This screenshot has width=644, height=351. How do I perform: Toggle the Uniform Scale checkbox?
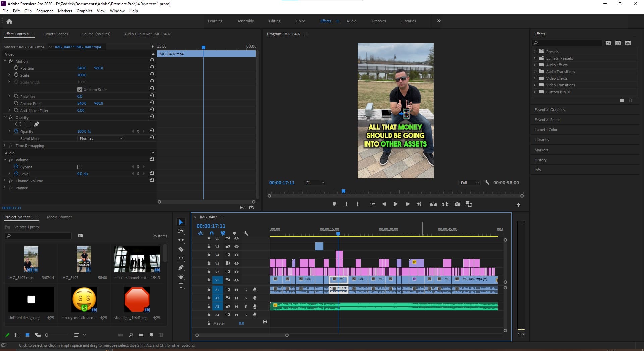pyautogui.click(x=80, y=90)
